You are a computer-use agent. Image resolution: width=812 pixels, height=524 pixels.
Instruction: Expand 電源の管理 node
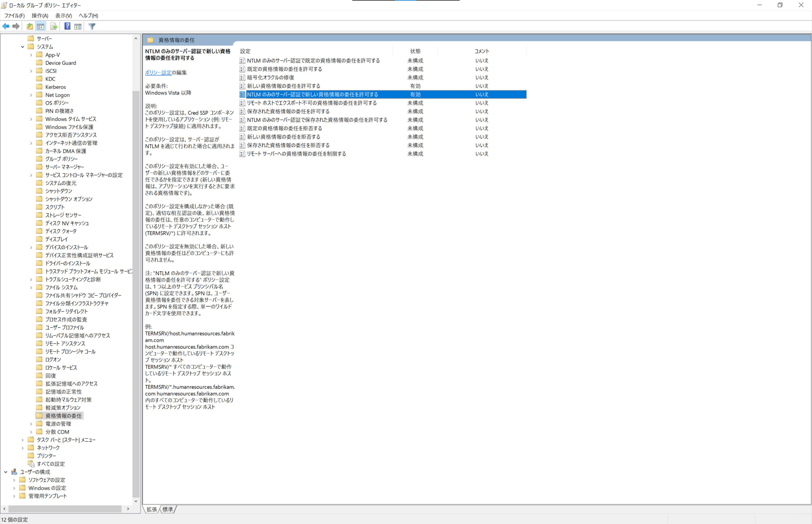(31, 424)
